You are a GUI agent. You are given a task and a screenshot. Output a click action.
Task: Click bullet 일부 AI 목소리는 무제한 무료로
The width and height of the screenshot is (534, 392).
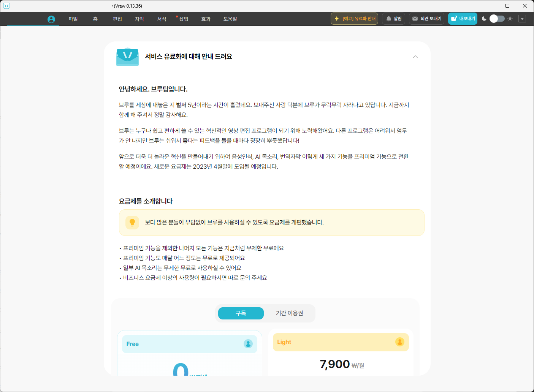[182, 268]
